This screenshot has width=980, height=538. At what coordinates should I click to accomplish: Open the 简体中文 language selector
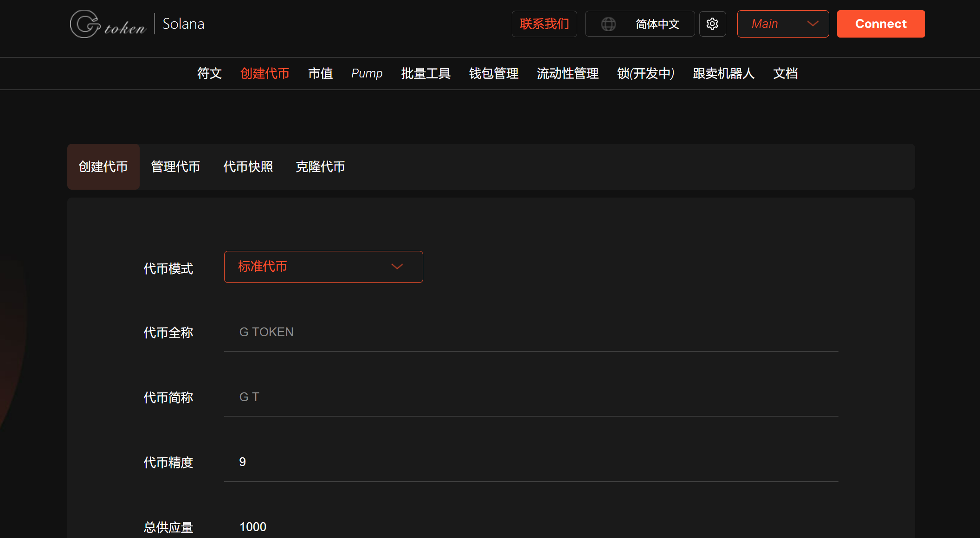coord(639,24)
